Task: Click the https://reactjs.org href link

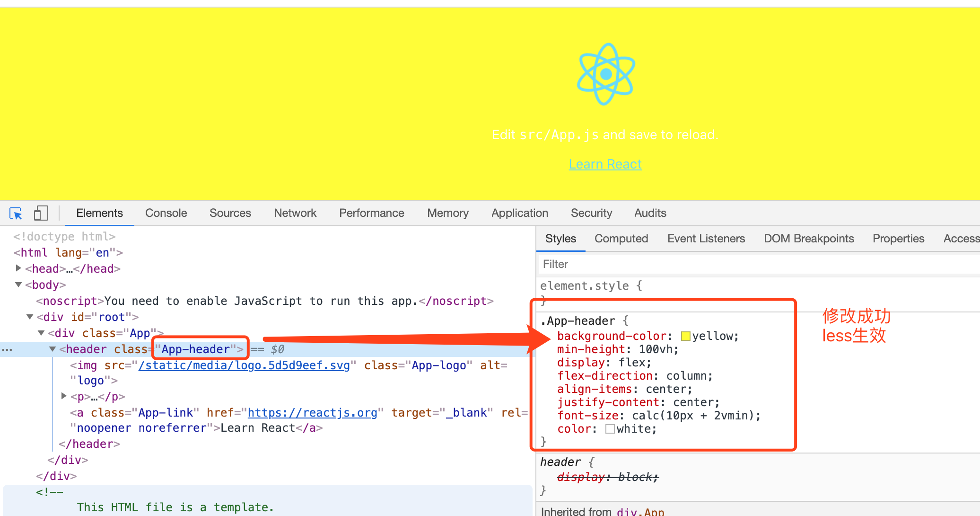Action: [x=313, y=412]
